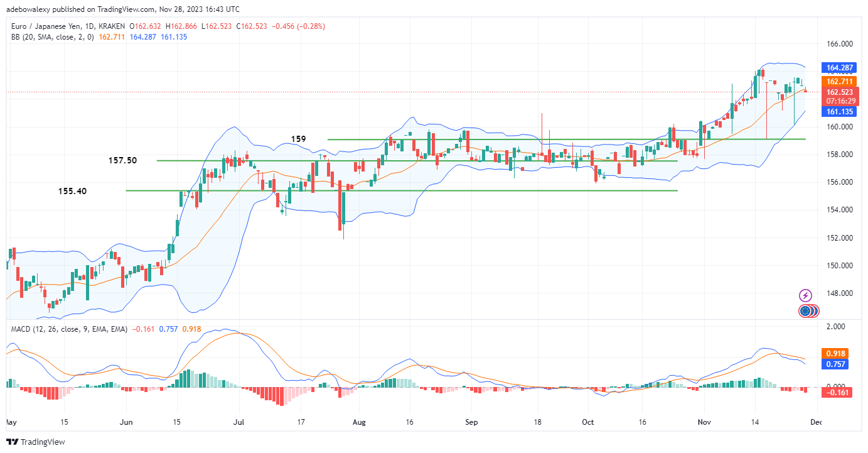Select the BB (20, SMA, close, 2, 0) indicator legend
Viewport: 868px width, 453px height.
tap(51, 37)
